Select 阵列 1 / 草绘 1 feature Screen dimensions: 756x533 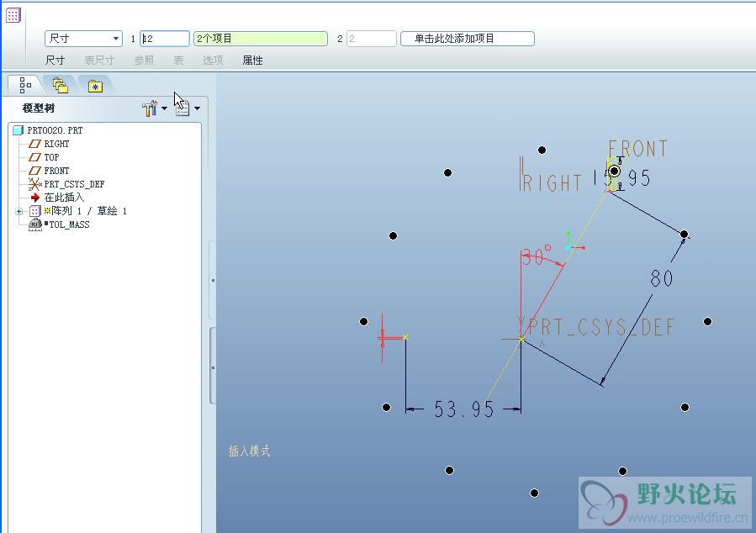coord(89,211)
